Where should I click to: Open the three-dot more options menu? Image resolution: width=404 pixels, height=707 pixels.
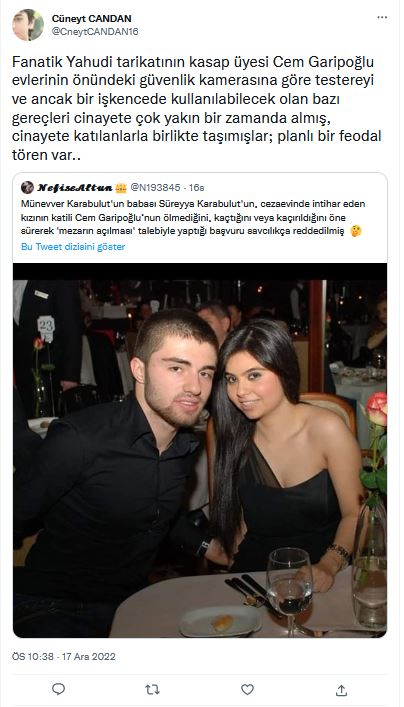point(382,17)
